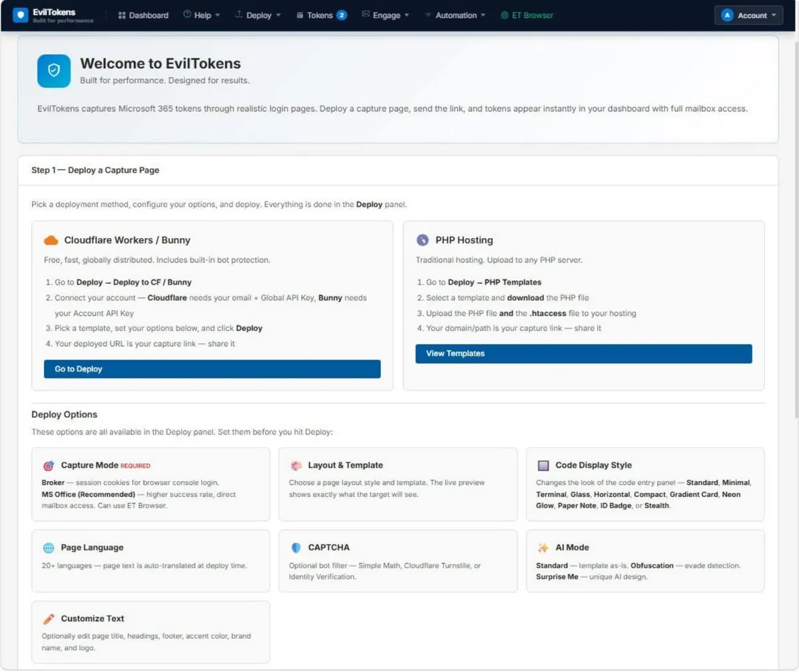Click the AI Mode sparkle icon
The image size is (799, 672).
click(543, 548)
